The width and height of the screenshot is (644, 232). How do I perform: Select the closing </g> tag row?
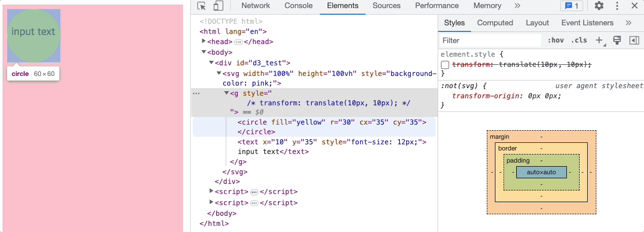238,162
